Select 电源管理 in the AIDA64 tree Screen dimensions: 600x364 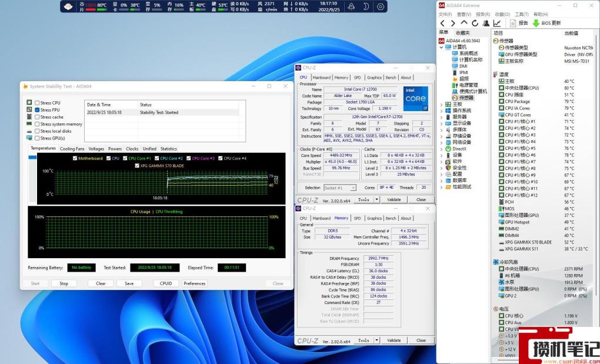469,85
